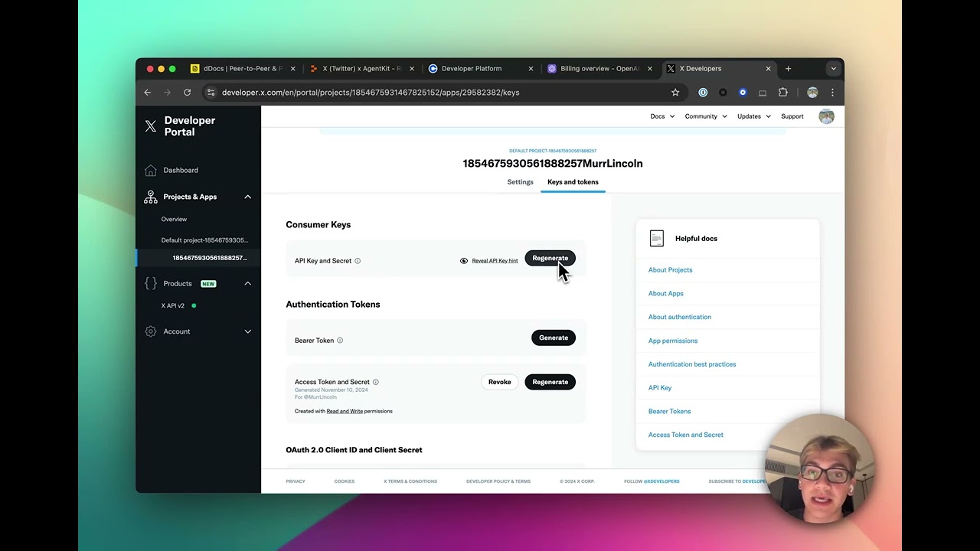Bookmark this page with the star icon
The height and width of the screenshot is (551, 980).
click(x=675, y=93)
